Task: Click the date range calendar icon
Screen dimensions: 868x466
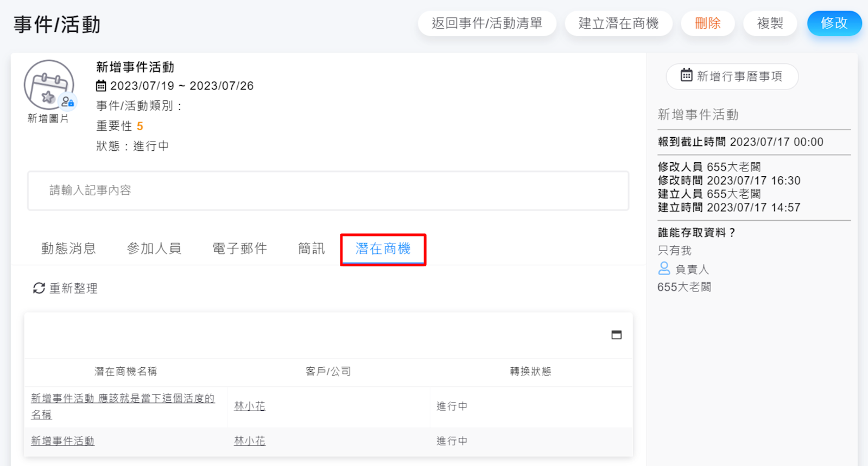Action: [x=101, y=86]
